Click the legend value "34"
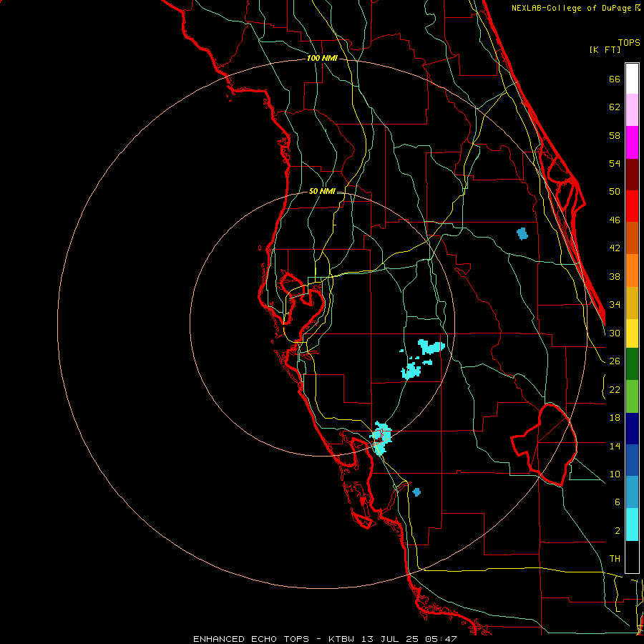644x644 pixels. click(x=615, y=305)
